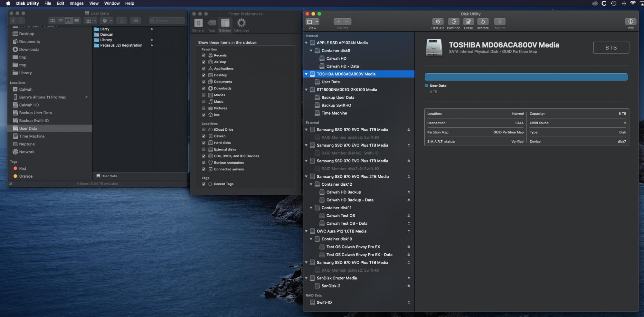
Task: Select the Red tag in Finder sidebar
Action: [x=23, y=168]
